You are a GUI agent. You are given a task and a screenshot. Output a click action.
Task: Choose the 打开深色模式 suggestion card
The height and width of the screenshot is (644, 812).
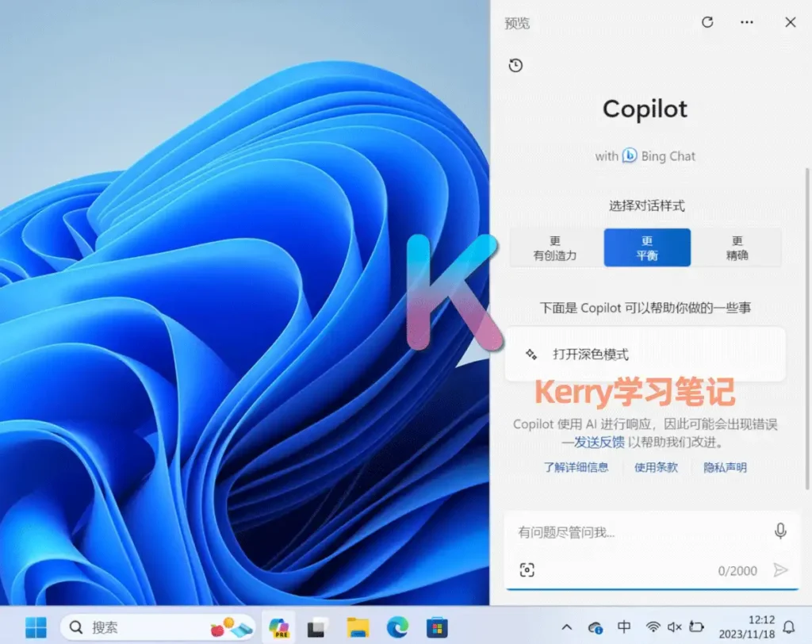(x=645, y=355)
